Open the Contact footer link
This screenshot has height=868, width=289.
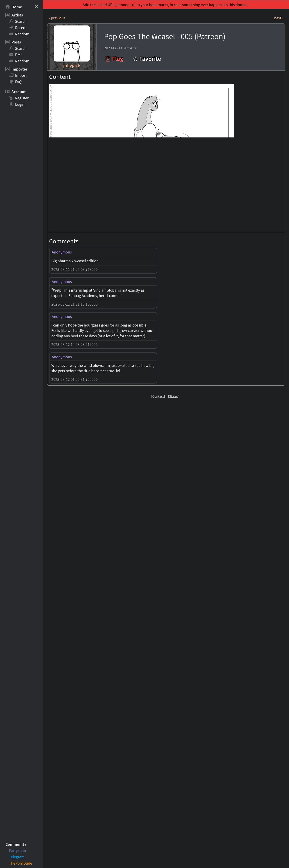click(158, 397)
